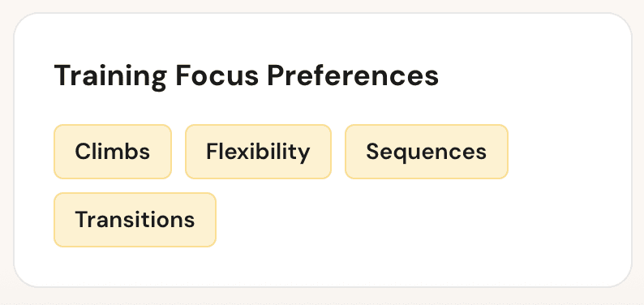Click the Training Focus Preferences heading
Image resolution: width=644 pixels, height=305 pixels.
[247, 76]
